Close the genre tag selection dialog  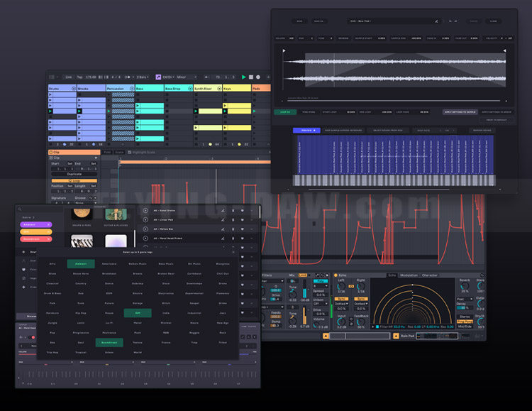(x=233, y=252)
